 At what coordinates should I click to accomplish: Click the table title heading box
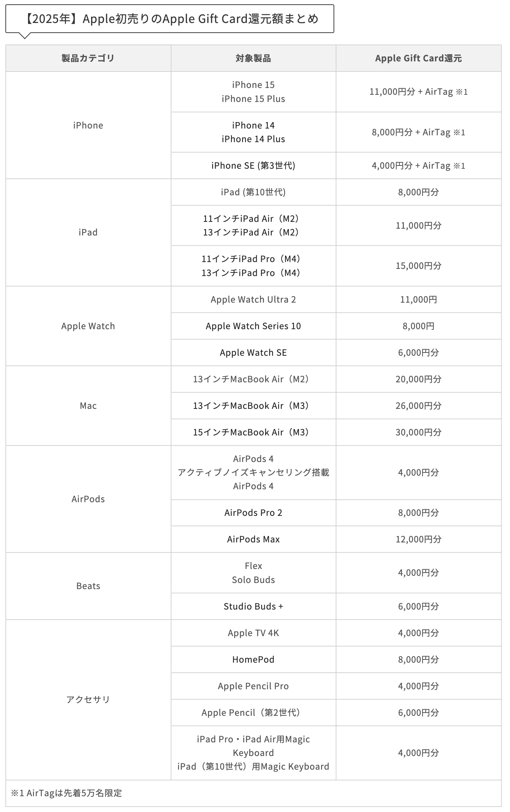170,19
